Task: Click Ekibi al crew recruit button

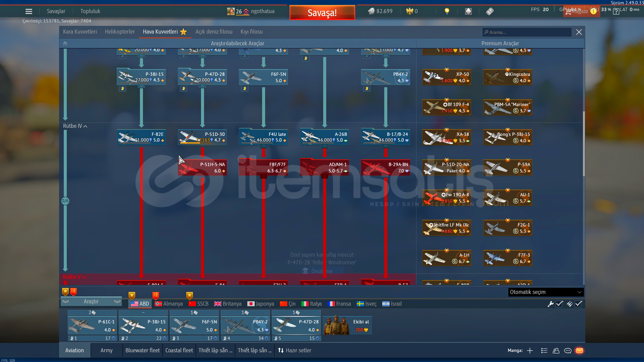Action: [347, 325]
